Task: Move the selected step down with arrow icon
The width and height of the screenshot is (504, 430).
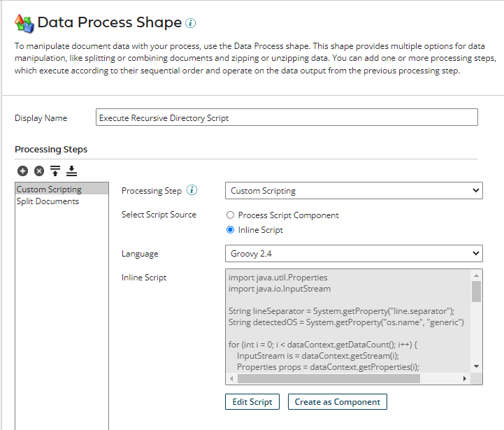Action: tap(71, 171)
